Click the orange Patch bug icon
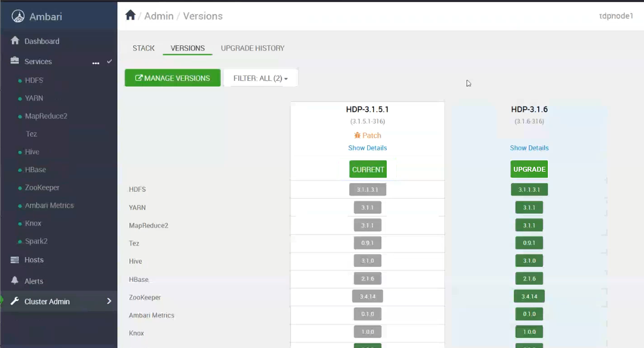644x348 pixels. click(x=358, y=135)
